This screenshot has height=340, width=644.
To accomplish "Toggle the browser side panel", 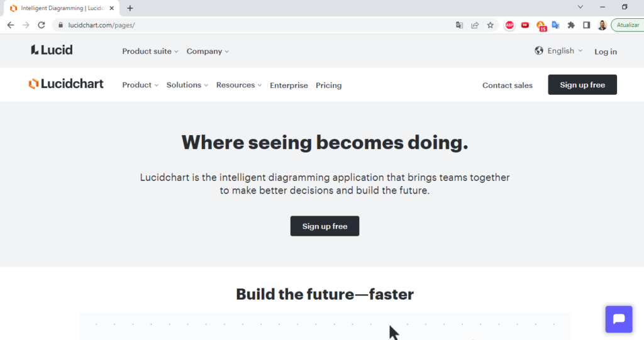I will coord(587,25).
